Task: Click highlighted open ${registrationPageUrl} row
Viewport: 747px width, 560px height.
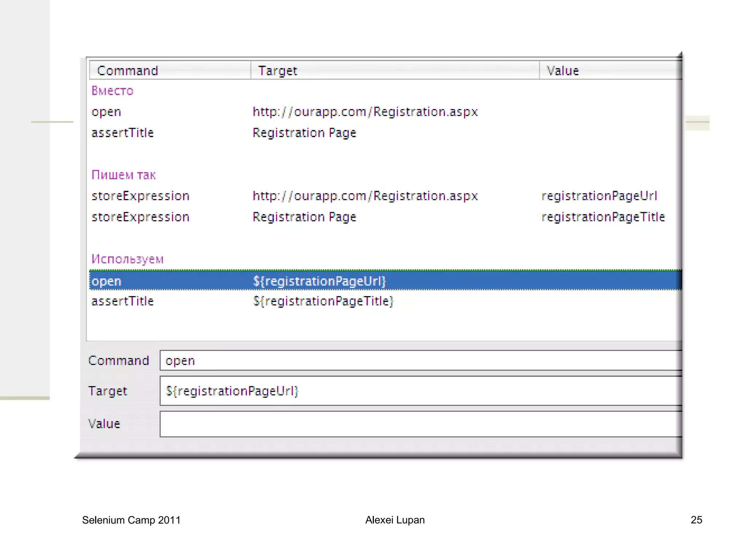Action: coord(320,281)
